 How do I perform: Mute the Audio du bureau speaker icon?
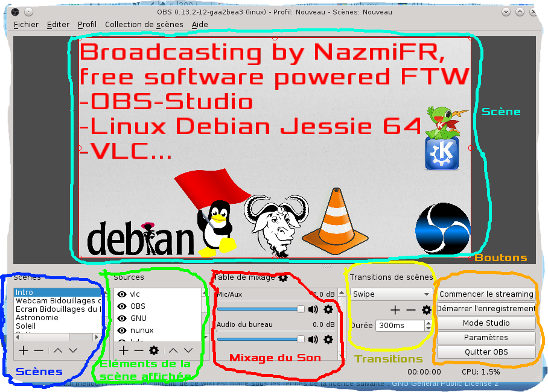[313, 340]
